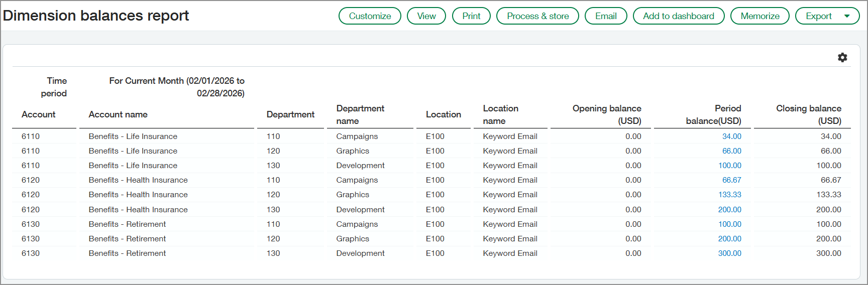Select Opening balance (USD) column header
Screen dimensions: 868x285
(607, 114)
